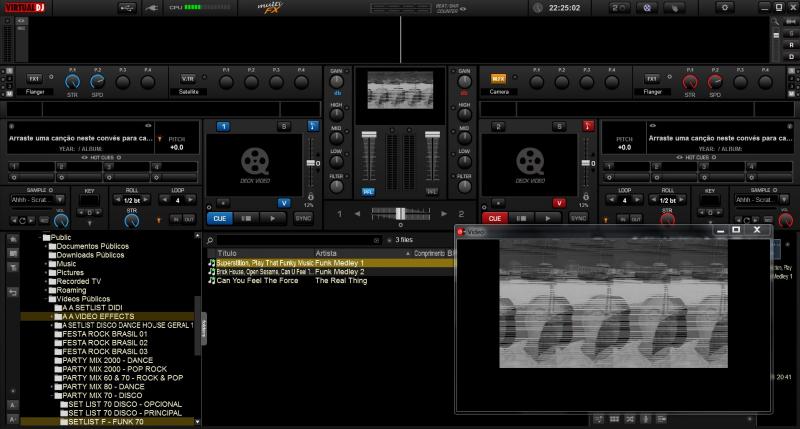
Task: Click the multiFX logo
Action: point(272,7)
